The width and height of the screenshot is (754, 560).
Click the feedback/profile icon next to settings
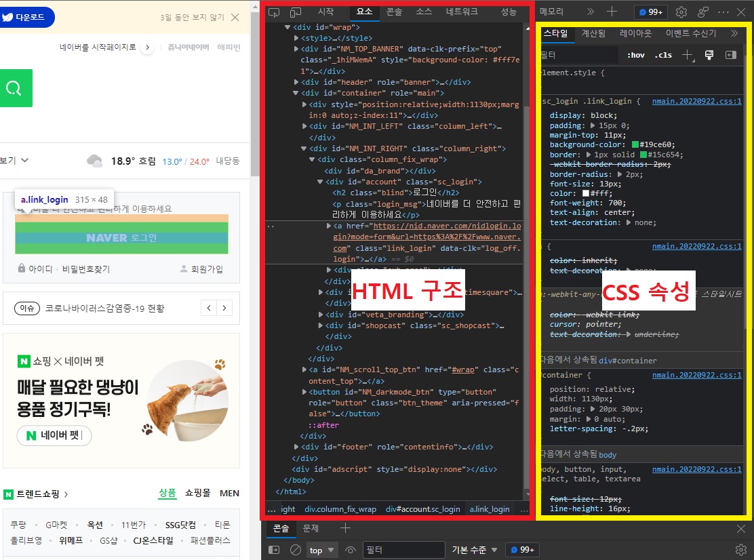coord(703,12)
